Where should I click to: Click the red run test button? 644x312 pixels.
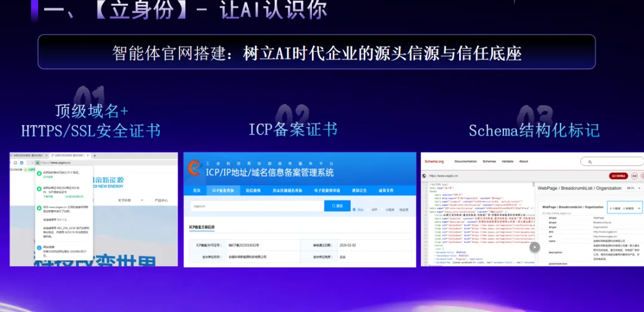pos(618,176)
